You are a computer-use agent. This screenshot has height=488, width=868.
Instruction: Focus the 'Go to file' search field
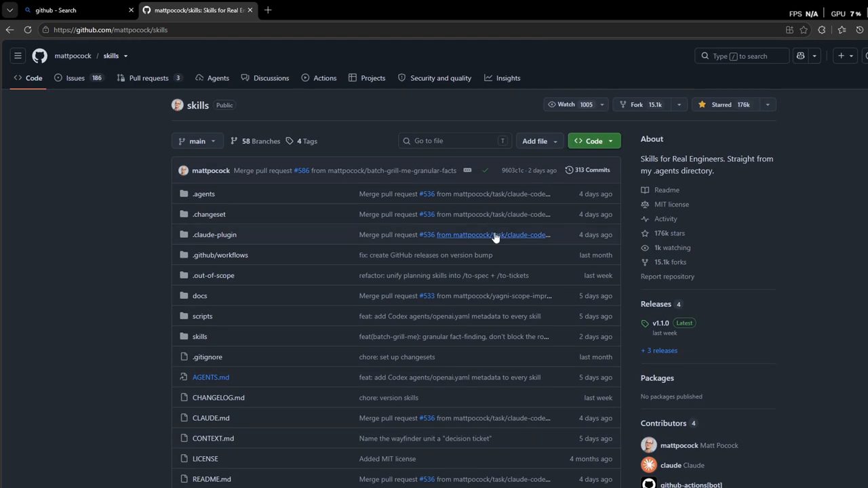(x=454, y=141)
